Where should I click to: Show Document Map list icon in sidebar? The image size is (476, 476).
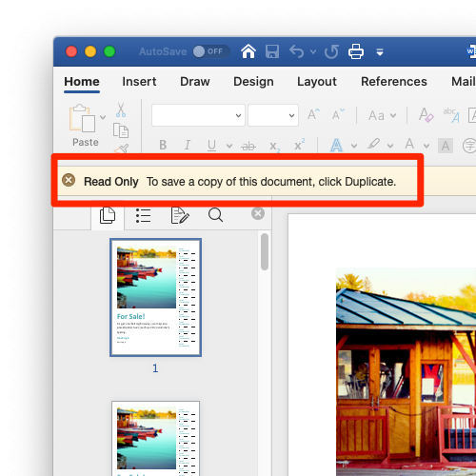[x=144, y=215]
